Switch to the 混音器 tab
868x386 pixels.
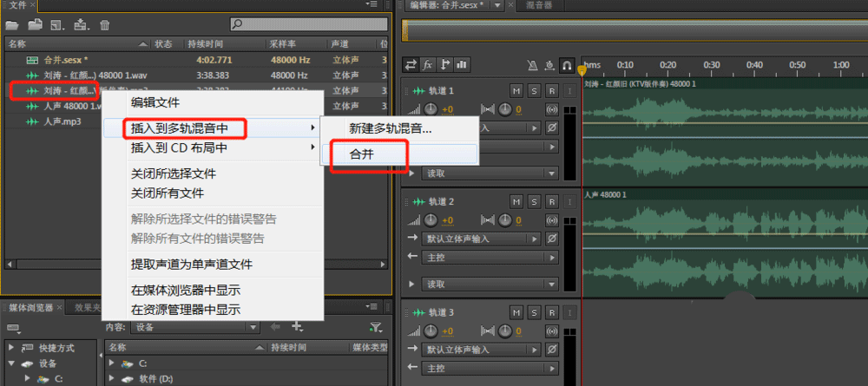coord(542,6)
